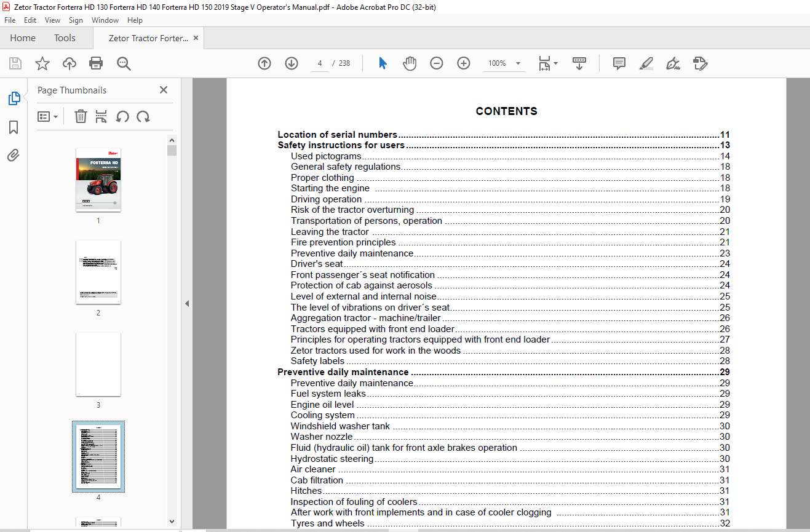The image size is (810, 532).
Task: Open the Edit menu
Action: pyautogui.click(x=30, y=20)
